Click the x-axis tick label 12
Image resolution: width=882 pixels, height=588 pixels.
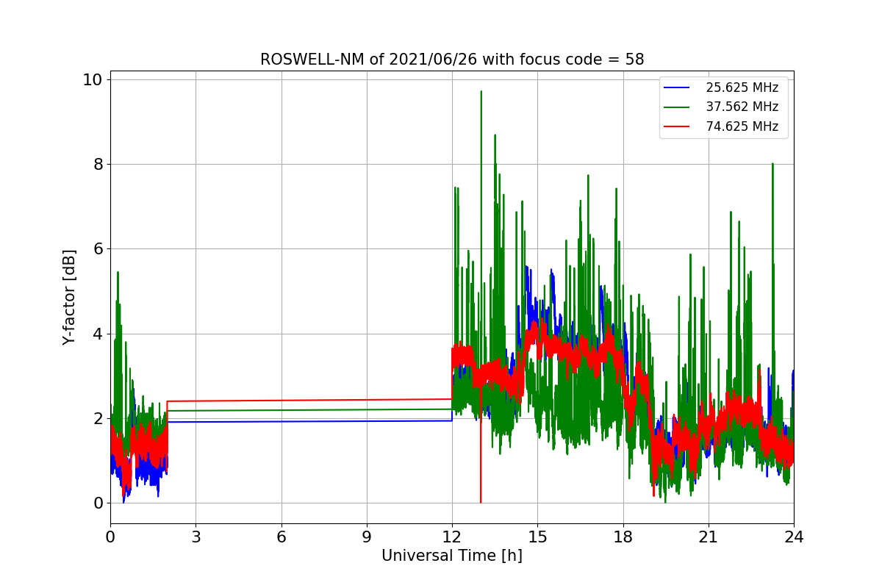tap(452, 537)
